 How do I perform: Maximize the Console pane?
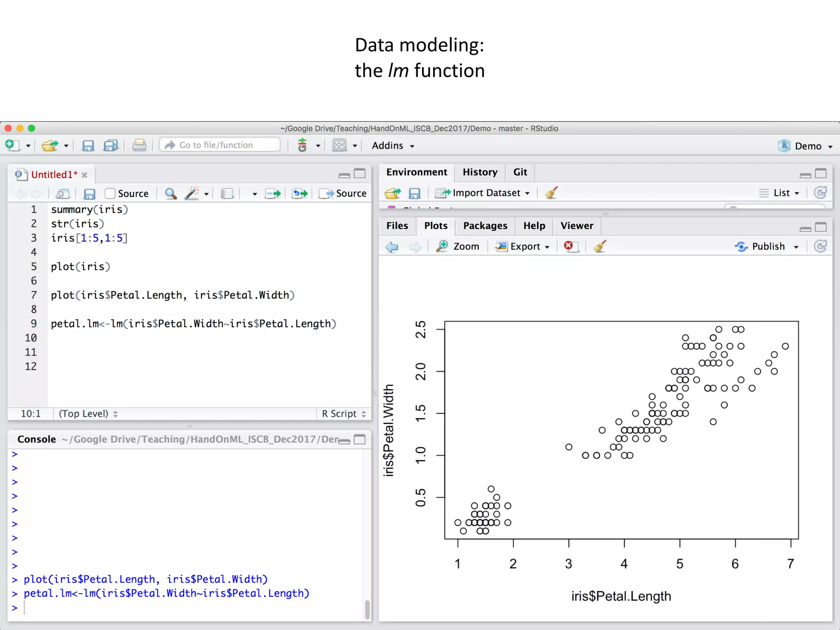pyautogui.click(x=360, y=439)
